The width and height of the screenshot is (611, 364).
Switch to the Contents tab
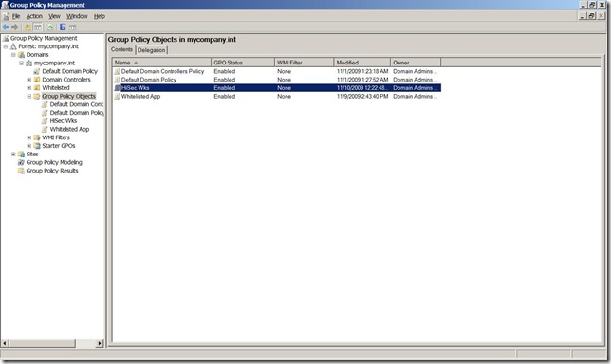click(x=122, y=49)
